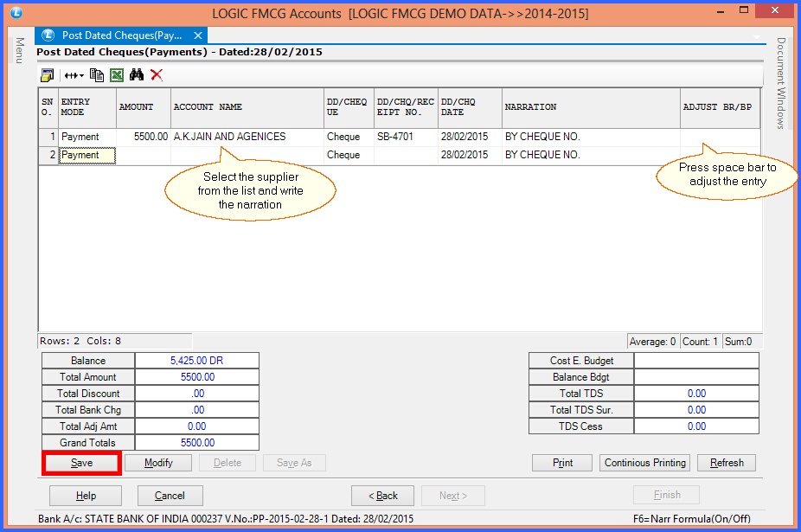Screen dimensions: 801x532
Task: Start Continious Printing
Action: 644,463
